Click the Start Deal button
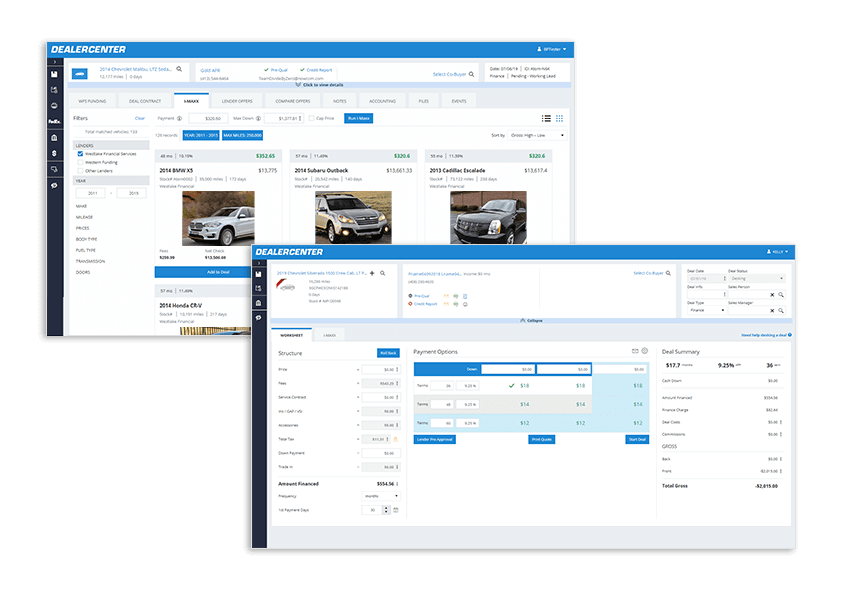The image size is (850, 611). pos(637,439)
